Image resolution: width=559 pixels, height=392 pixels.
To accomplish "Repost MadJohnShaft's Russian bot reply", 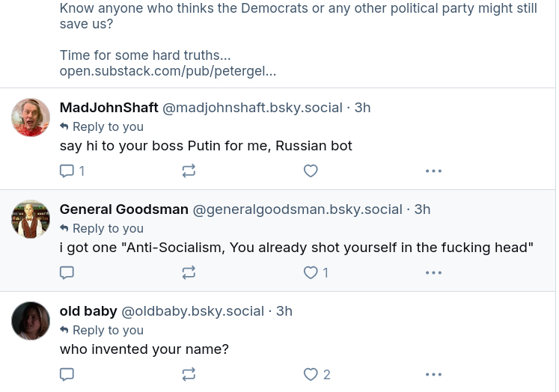I will pos(189,171).
